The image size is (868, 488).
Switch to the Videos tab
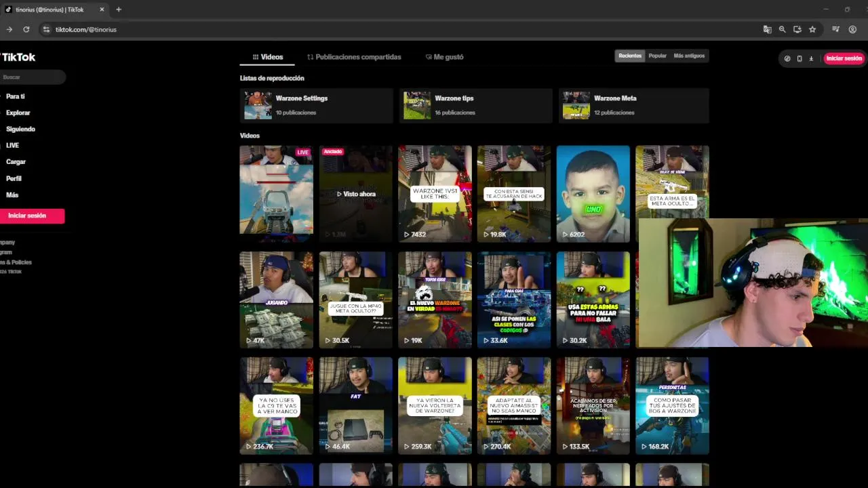point(268,57)
